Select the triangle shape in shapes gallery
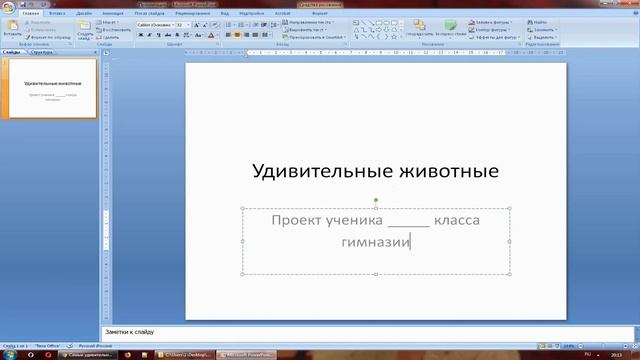The height and width of the screenshot is (360, 640). click(356, 30)
